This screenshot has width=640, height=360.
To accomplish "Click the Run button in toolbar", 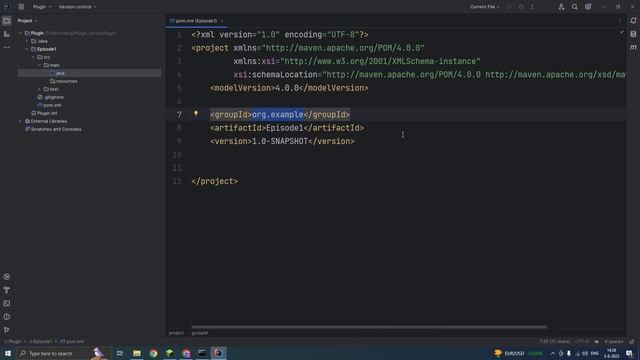I will point(509,7).
